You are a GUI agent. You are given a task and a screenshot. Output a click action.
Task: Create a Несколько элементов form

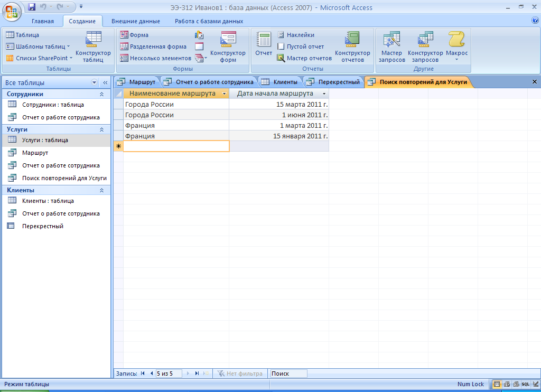[156, 58]
